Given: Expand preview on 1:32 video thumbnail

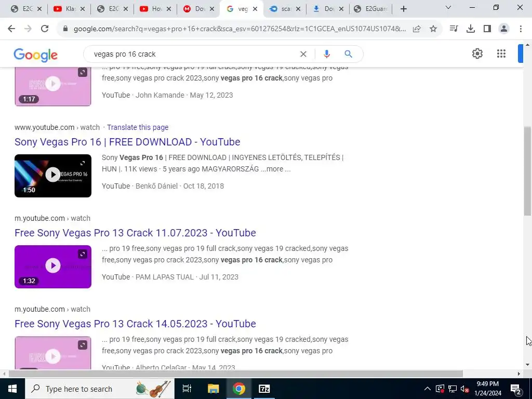Looking at the screenshot, I should point(83,254).
